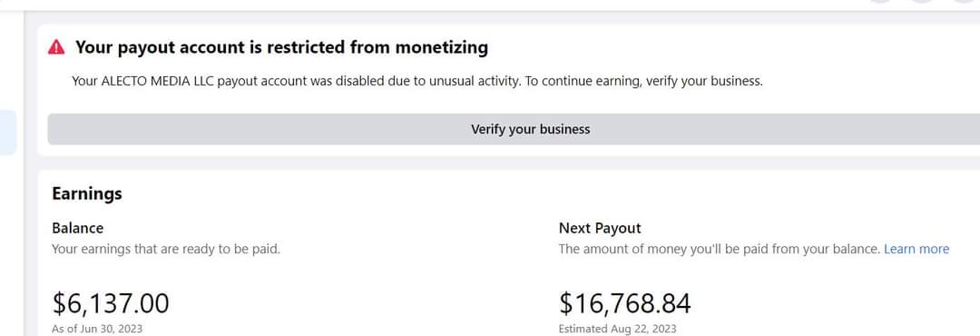
Task: Click the Next Payout label
Action: click(x=600, y=228)
